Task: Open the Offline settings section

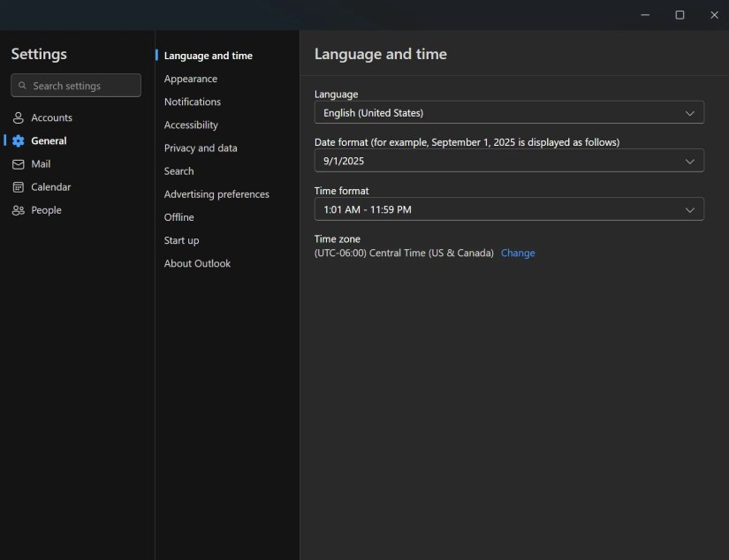Action: click(x=178, y=217)
